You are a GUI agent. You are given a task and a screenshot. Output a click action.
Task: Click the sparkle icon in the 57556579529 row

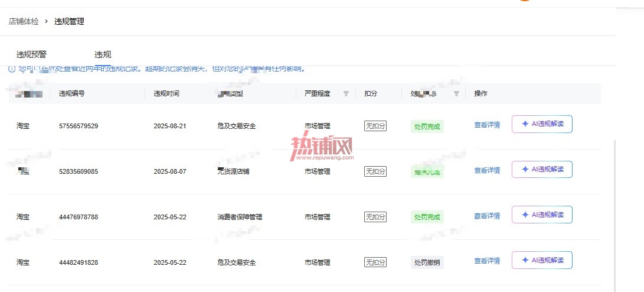525,124
